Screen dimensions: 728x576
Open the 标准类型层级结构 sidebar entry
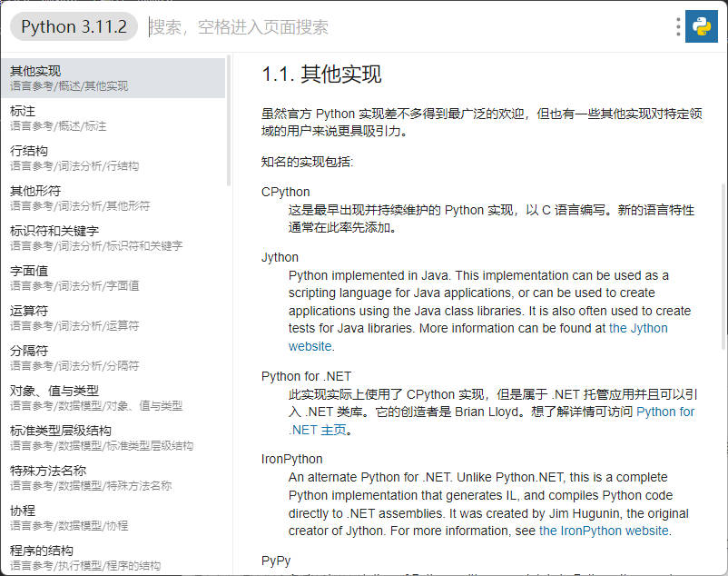pos(113,438)
